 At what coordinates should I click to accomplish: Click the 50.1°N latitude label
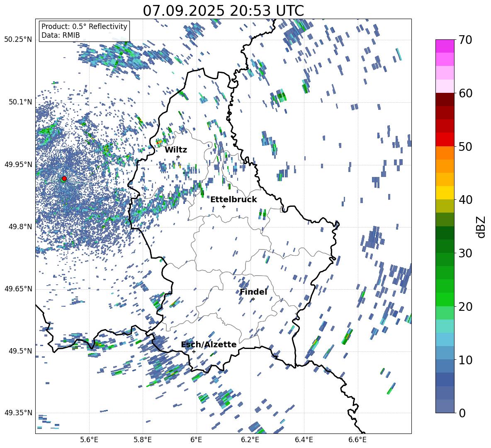click(x=20, y=102)
